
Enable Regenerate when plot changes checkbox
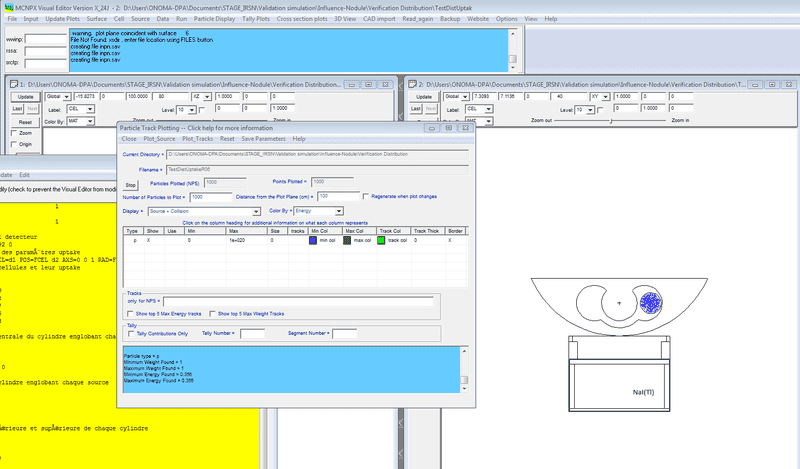pyautogui.click(x=367, y=196)
